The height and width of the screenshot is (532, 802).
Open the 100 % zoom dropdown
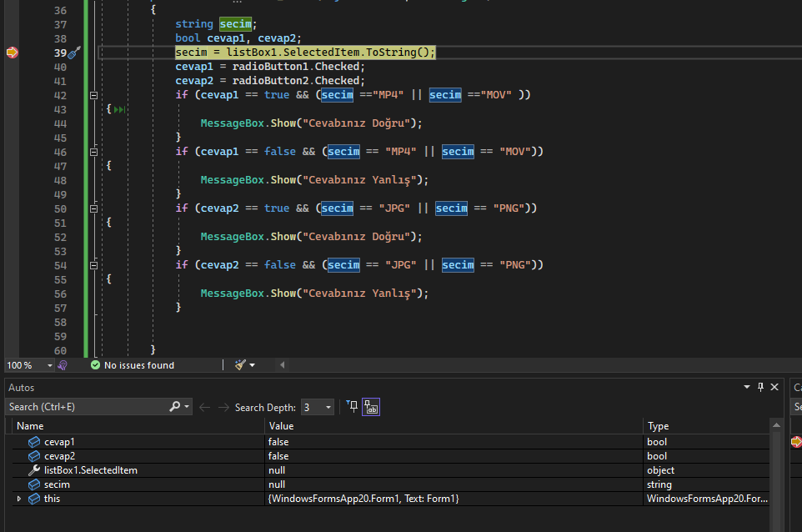49,365
